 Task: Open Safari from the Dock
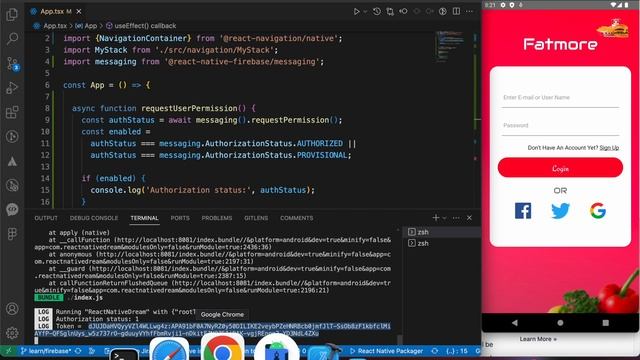[169, 349]
